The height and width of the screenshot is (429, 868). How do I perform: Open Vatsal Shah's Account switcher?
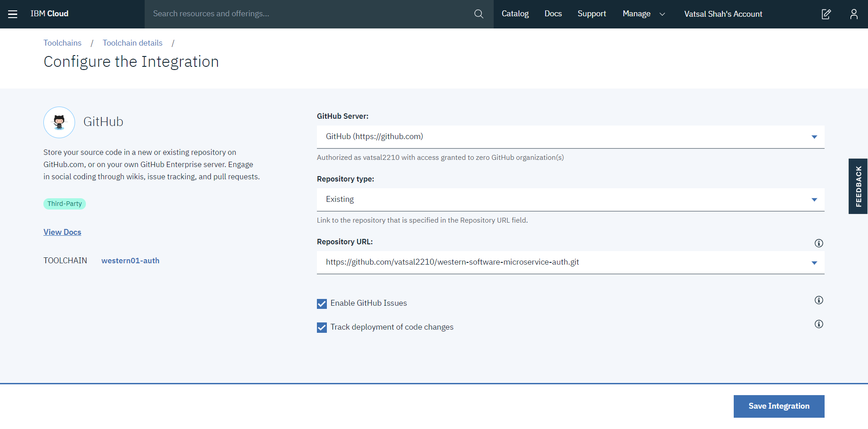click(x=723, y=14)
